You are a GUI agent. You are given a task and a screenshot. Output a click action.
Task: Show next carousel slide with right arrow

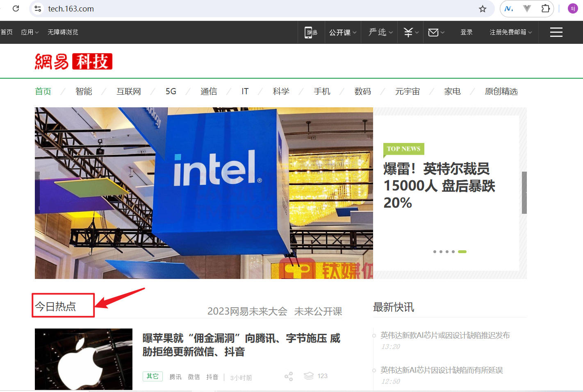pos(524,193)
